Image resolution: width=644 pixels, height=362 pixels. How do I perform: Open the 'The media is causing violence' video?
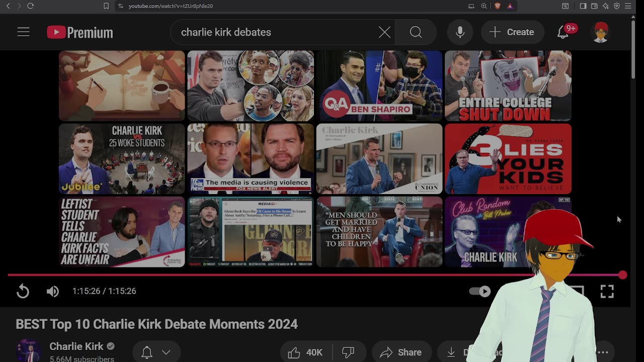pyautogui.click(x=251, y=159)
